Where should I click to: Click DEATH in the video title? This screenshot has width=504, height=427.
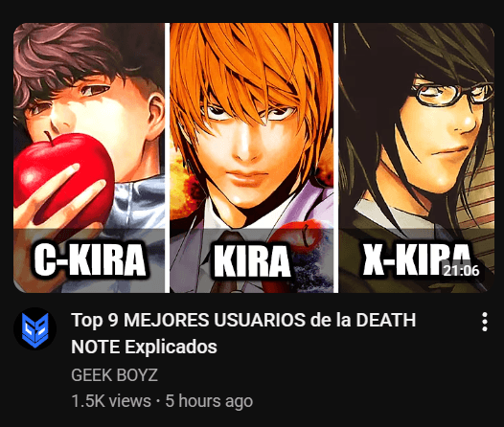click(x=386, y=320)
